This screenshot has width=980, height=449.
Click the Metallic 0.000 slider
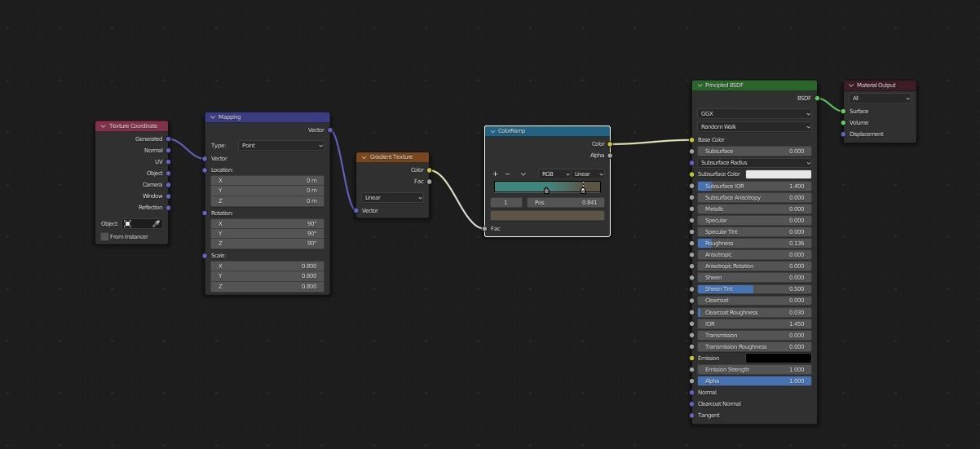pyautogui.click(x=754, y=209)
